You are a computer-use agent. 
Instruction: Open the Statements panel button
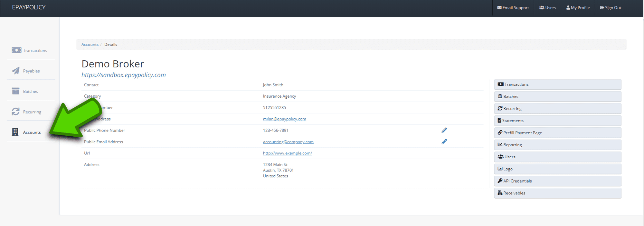coord(558,121)
